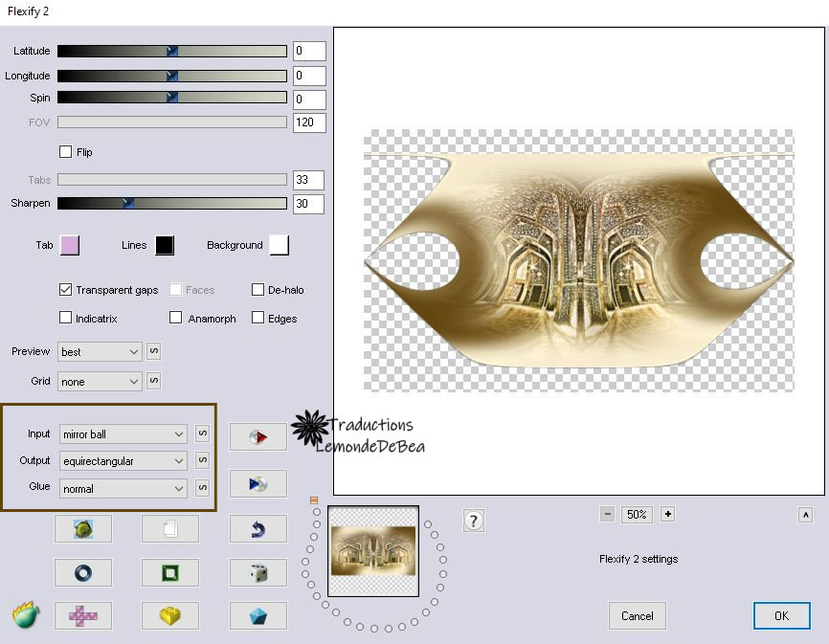The height and width of the screenshot is (644, 829).
Task: Click the yellow brick button
Action: point(170,615)
